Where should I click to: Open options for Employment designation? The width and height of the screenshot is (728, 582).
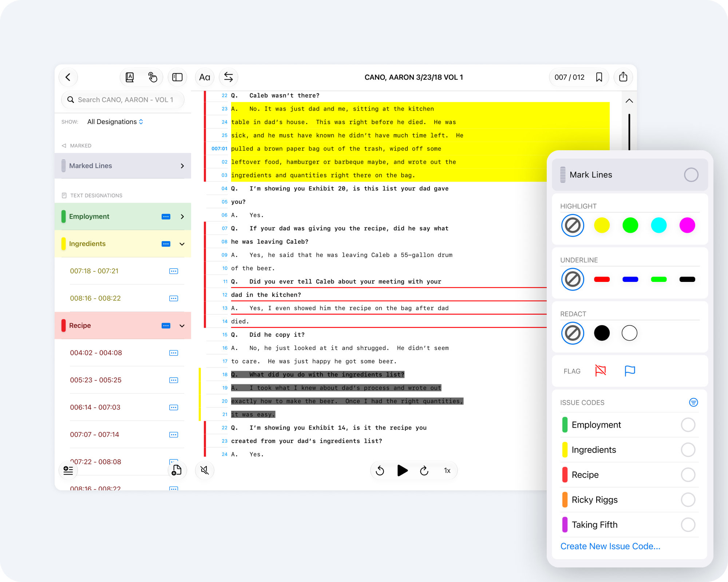tap(166, 216)
